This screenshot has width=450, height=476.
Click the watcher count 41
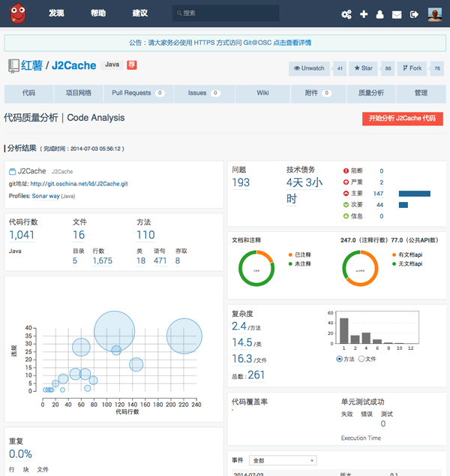340,68
